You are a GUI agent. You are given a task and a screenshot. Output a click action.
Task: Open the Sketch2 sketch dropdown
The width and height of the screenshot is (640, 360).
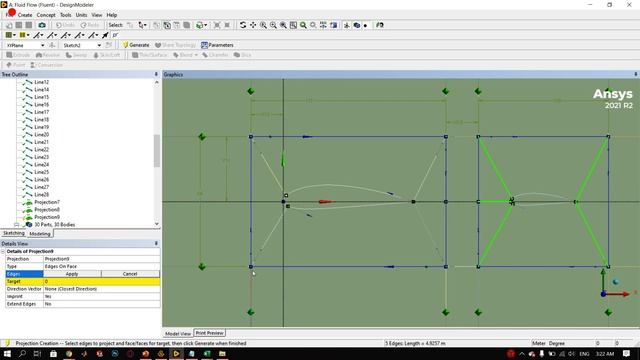[x=99, y=45]
